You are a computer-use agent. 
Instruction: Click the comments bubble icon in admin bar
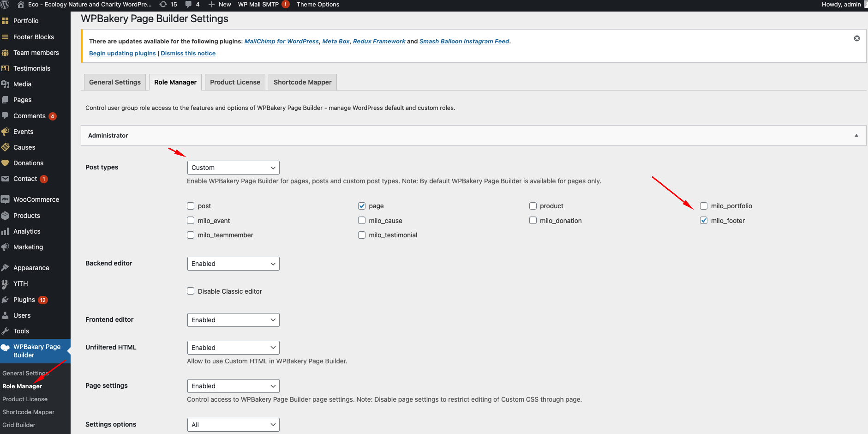pyautogui.click(x=188, y=4)
